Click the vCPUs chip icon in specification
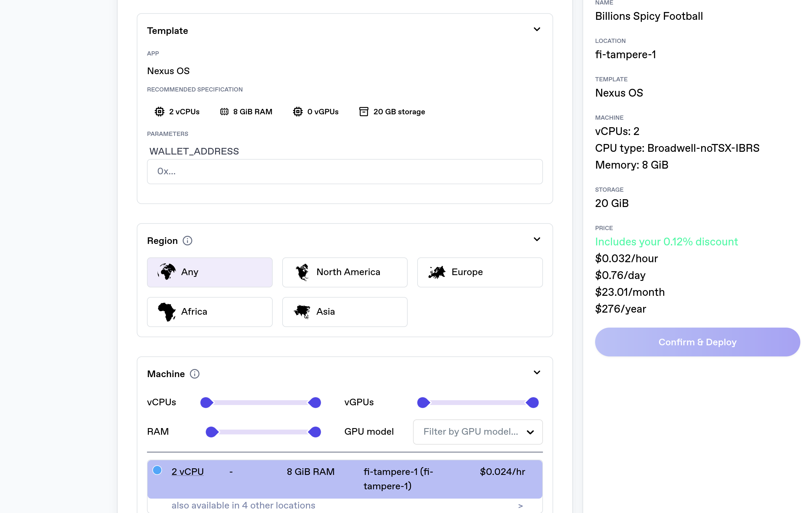Screen dimensions: 812x513 [x=160, y=112]
